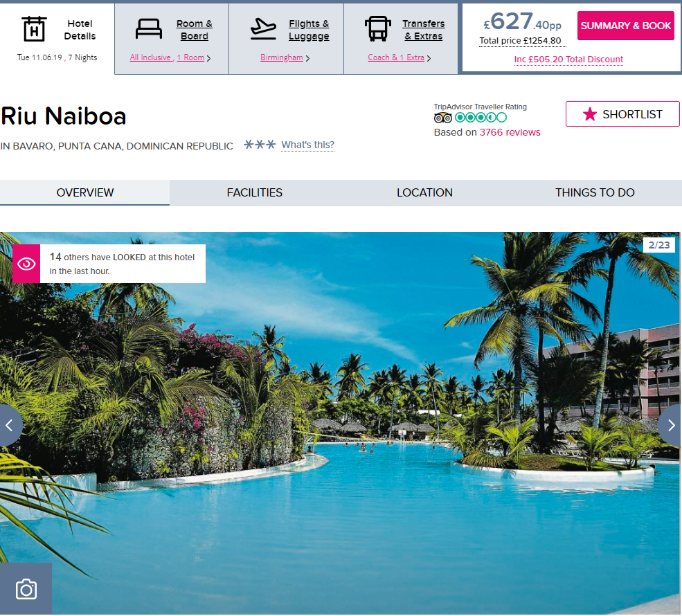The image size is (682, 616).
Task: Switch to the Facilities tab
Action: click(x=254, y=192)
